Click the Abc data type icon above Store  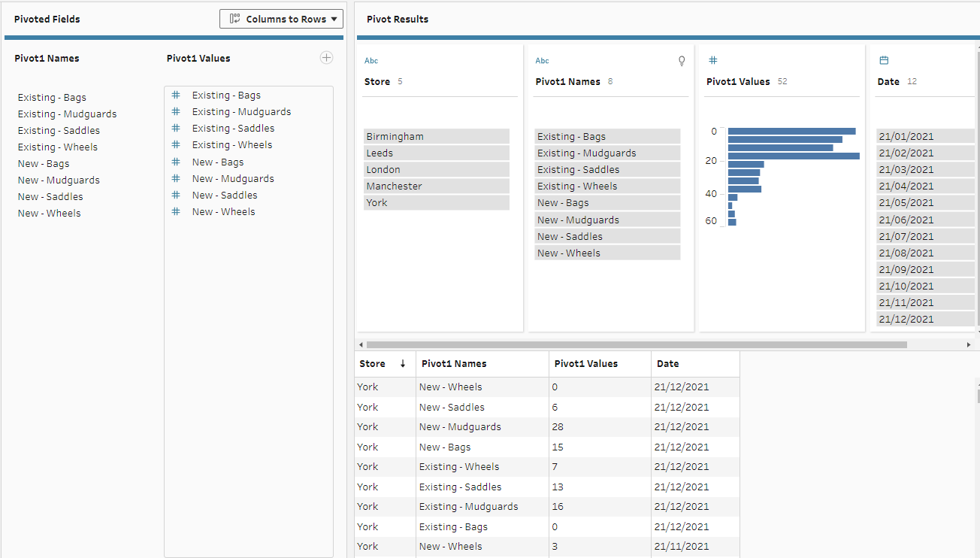coord(371,61)
